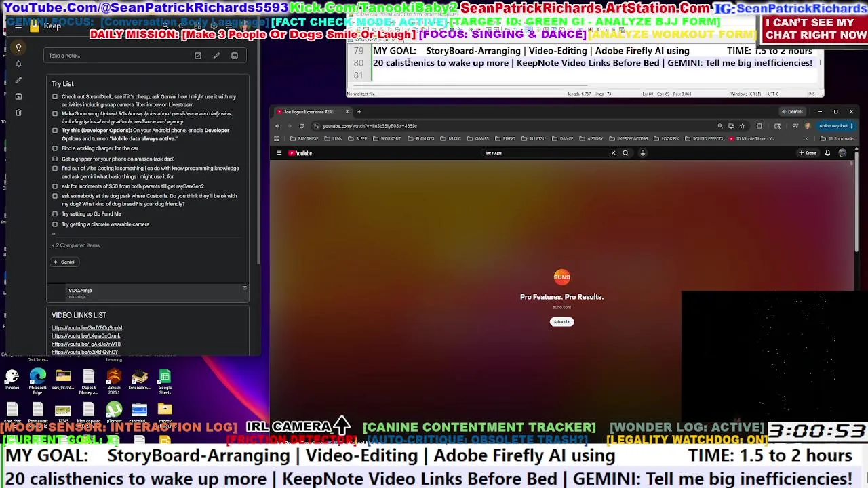Image resolution: width=868 pixels, height=488 pixels.
Task: Create a new list note icon
Action: (198, 56)
